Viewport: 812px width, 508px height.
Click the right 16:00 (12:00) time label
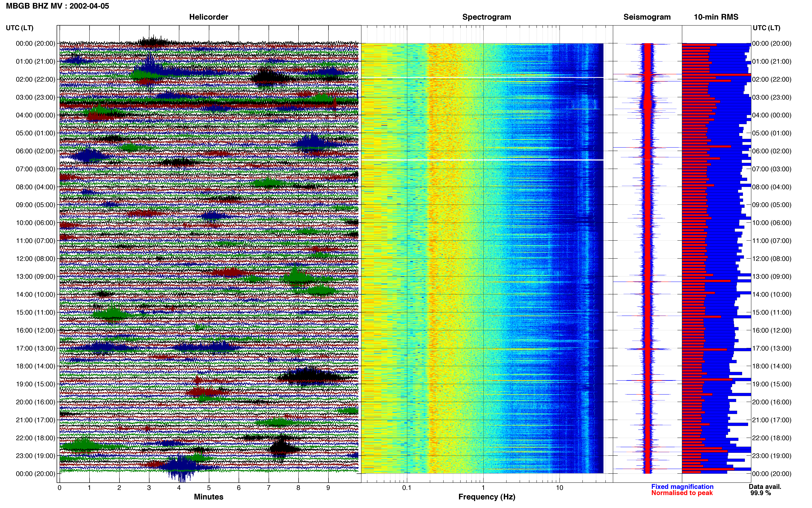[x=772, y=330]
